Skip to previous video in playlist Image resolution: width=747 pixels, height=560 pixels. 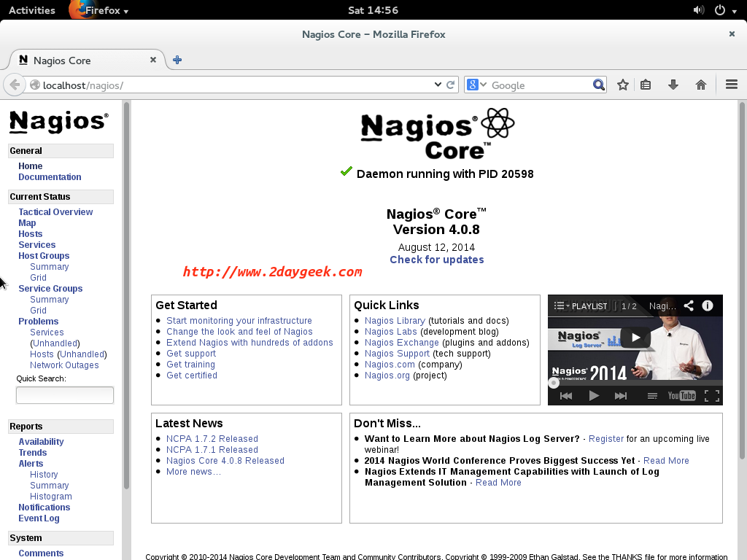(566, 396)
